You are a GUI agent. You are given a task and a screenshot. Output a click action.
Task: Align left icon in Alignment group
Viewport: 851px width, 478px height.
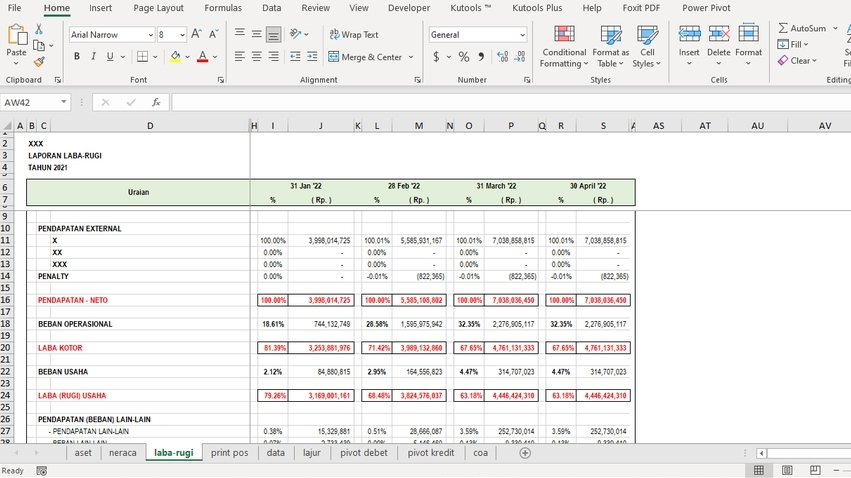(x=239, y=56)
